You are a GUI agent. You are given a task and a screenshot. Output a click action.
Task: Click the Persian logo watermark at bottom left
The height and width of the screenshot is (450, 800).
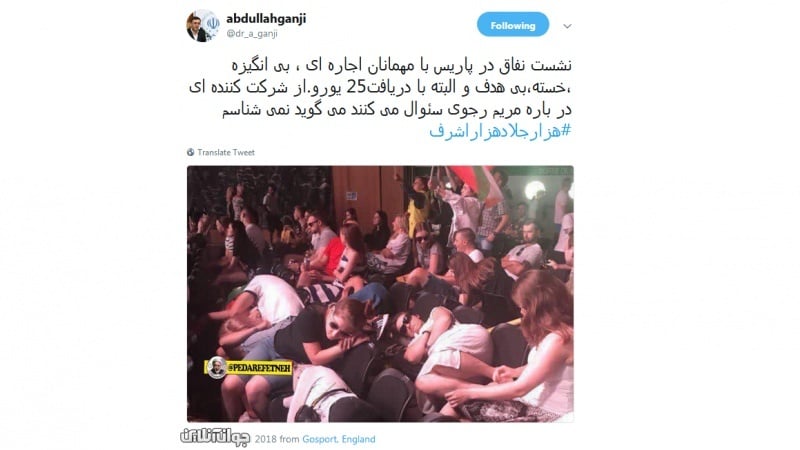pos(215,436)
